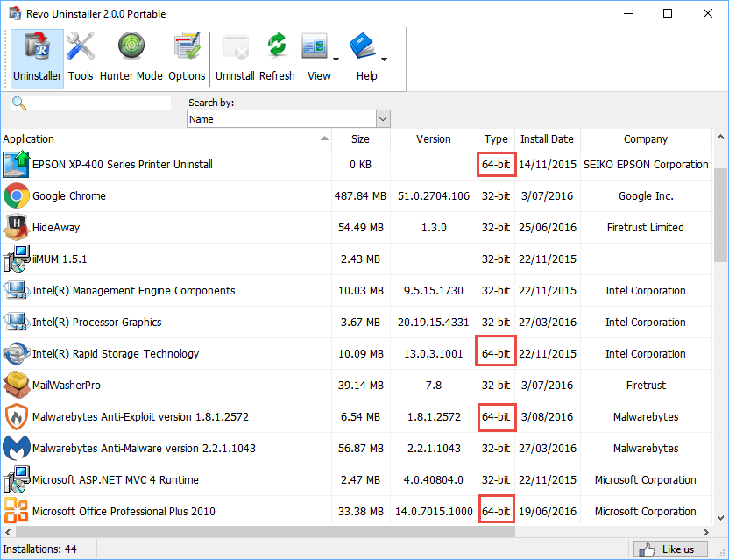Click the greyed-out Uninstall toolbar icon

coord(235,46)
